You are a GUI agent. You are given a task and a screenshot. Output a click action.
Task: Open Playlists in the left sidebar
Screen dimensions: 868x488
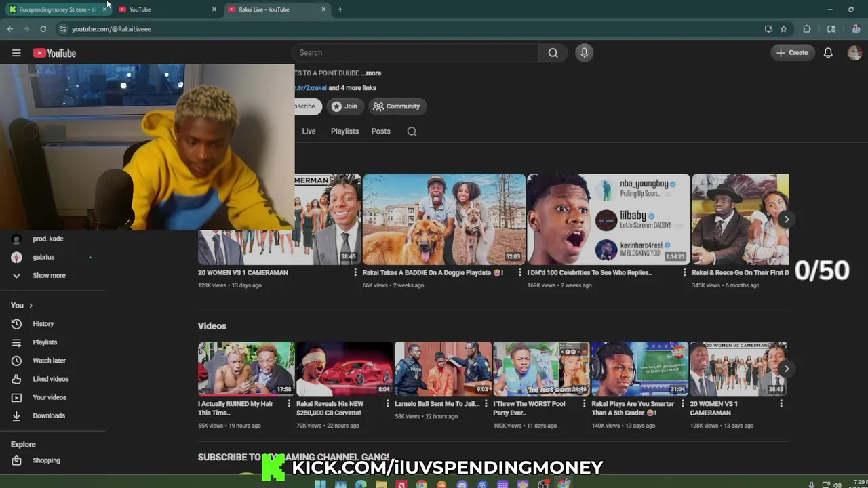pos(45,342)
